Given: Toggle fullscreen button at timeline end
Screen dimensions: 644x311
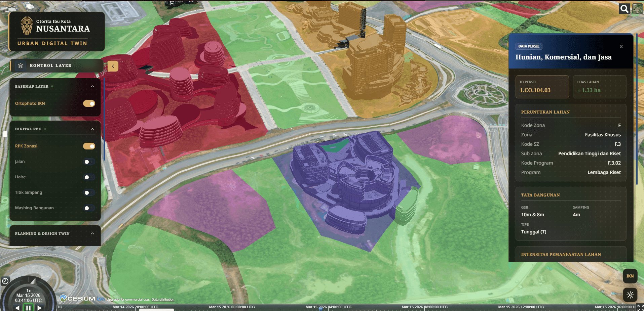Looking at the screenshot, I should pos(640,308).
